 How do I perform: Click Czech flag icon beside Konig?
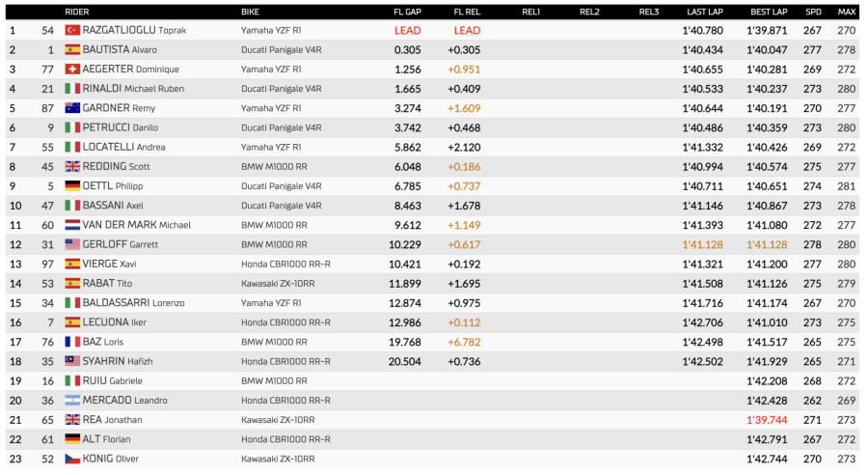71,459
